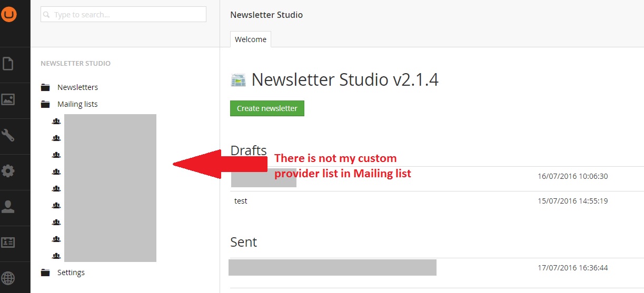Screen dimensions: 644x293
Task: Select the Welcome tab
Action: pos(251,39)
